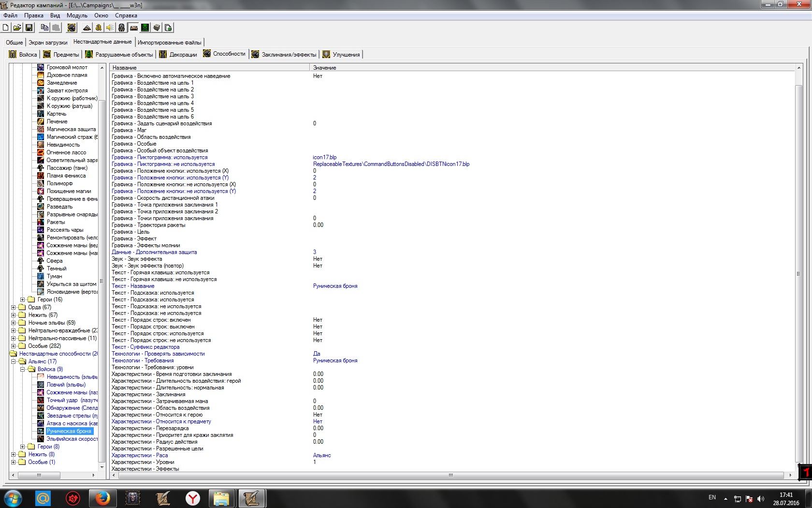Select Укрыться за щитом ability
The height and width of the screenshot is (508, 812).
[72, 284]
